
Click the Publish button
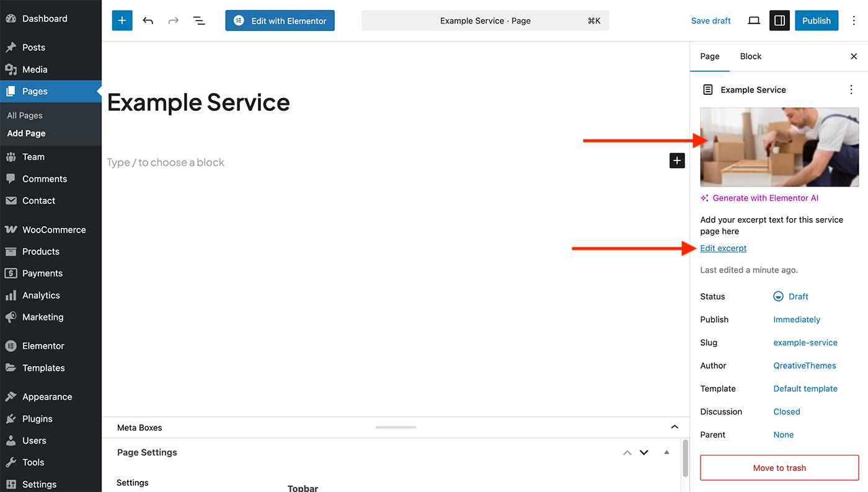tap(816, 20)
